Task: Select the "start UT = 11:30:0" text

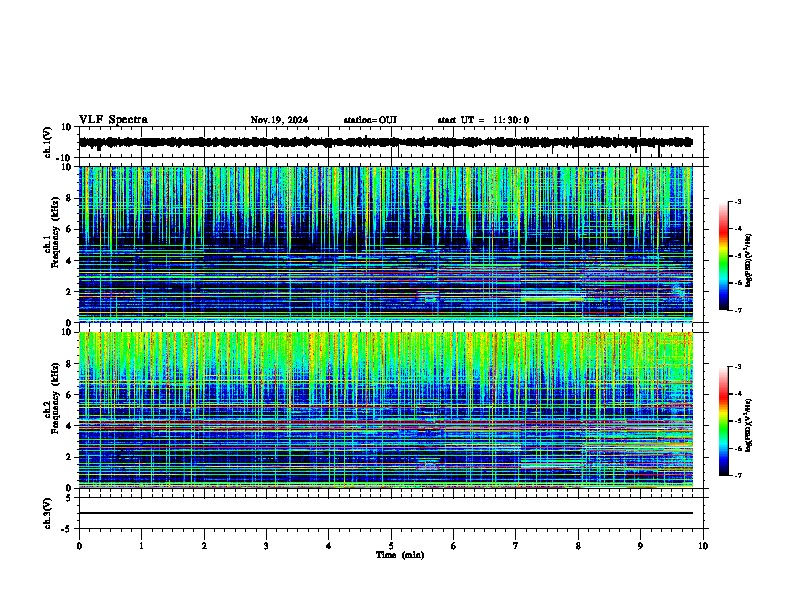Action: (x=483, y=120)
